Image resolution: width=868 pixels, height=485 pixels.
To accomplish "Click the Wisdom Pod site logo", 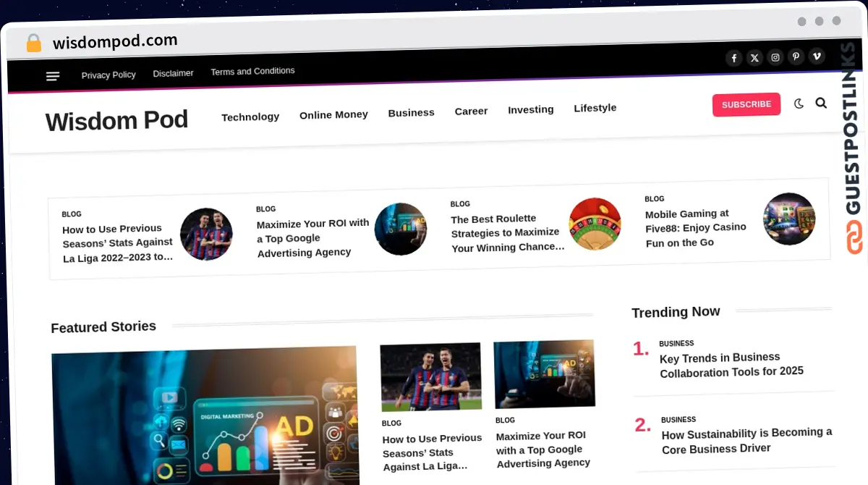I will click(x=116, y=120).
